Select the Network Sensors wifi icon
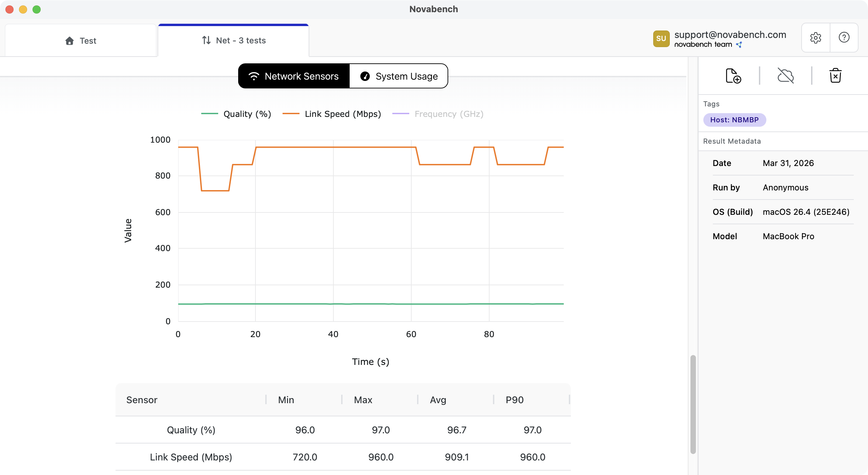This screenshot has width=868, height=475. tap(254, 76)
